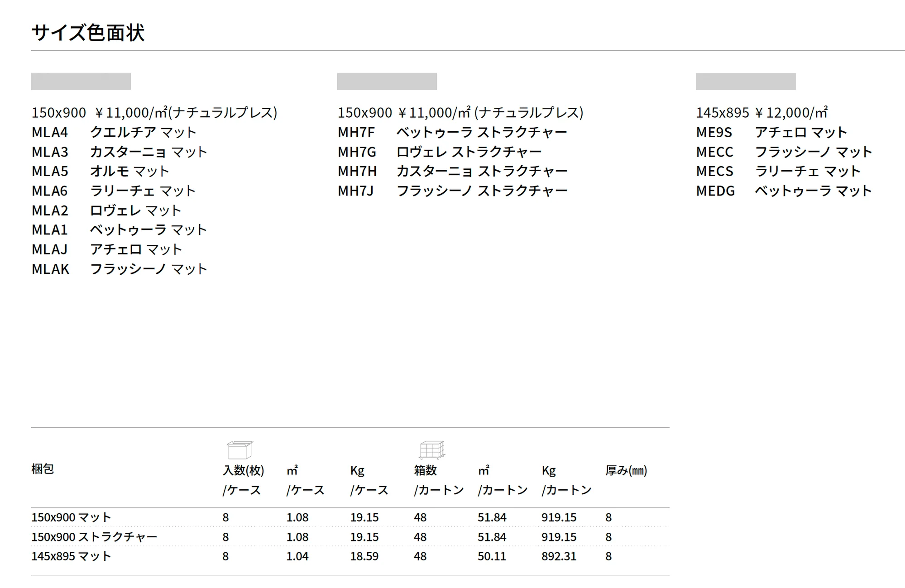Click MLA5 オルモ マット entry
905x588 pixels.
pos(101,171)
